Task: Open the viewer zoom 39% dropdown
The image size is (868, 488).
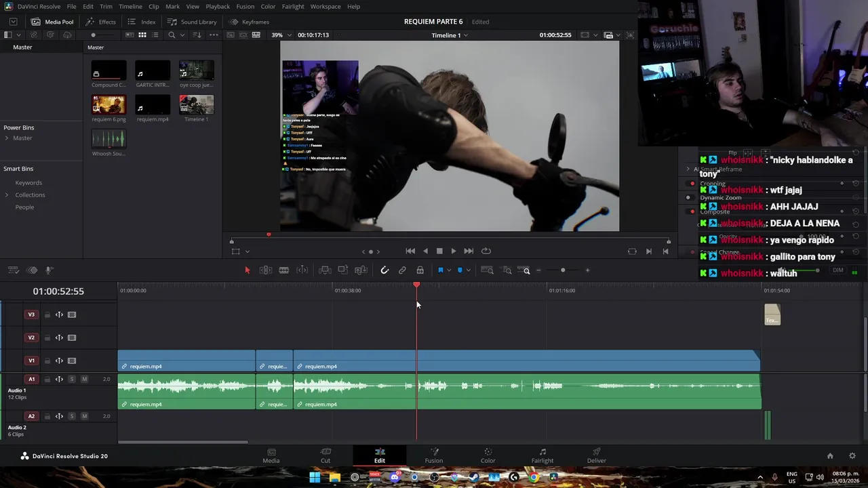Action: coord(281,35)
